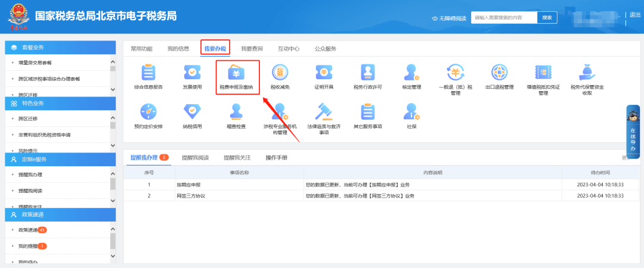Open 一般退（抵）税管理 icon

click(x=456, y=72)
